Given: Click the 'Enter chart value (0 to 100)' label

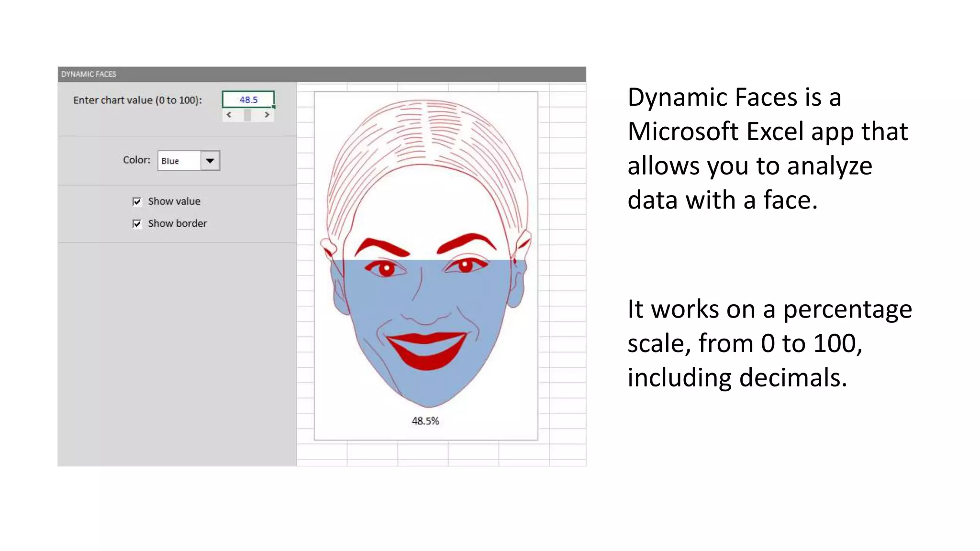Looking at the screenshot, I should [x=137, y=100].
